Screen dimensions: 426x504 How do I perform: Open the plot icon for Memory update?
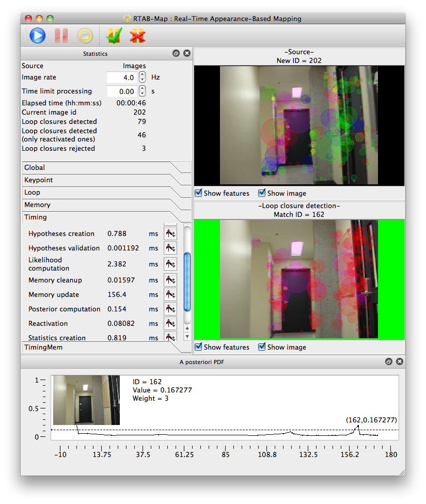pos(170,294)
